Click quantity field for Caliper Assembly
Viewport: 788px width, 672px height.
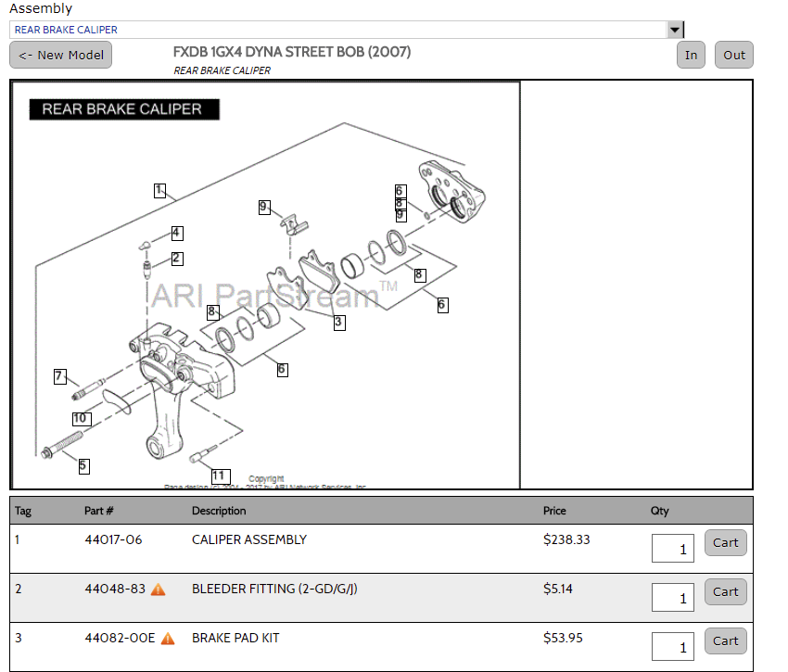click(673, 549)
